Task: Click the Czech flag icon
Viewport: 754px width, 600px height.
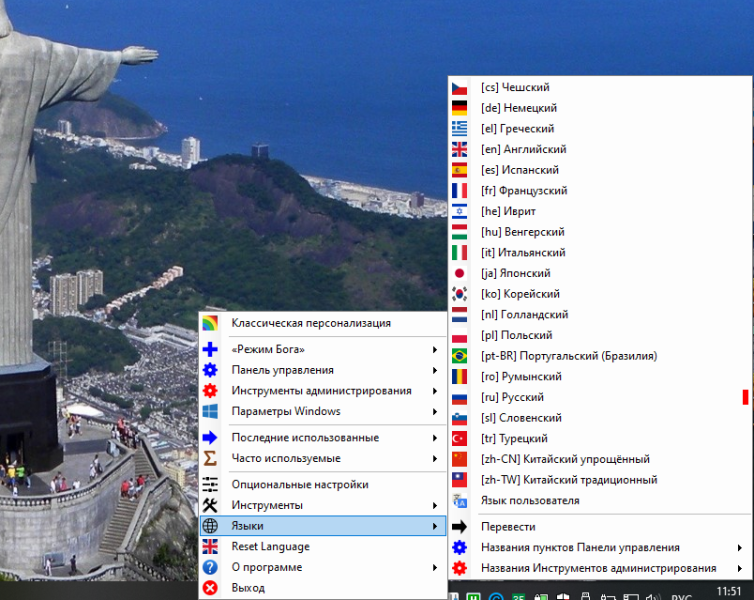Action: [x=459, y=88]
